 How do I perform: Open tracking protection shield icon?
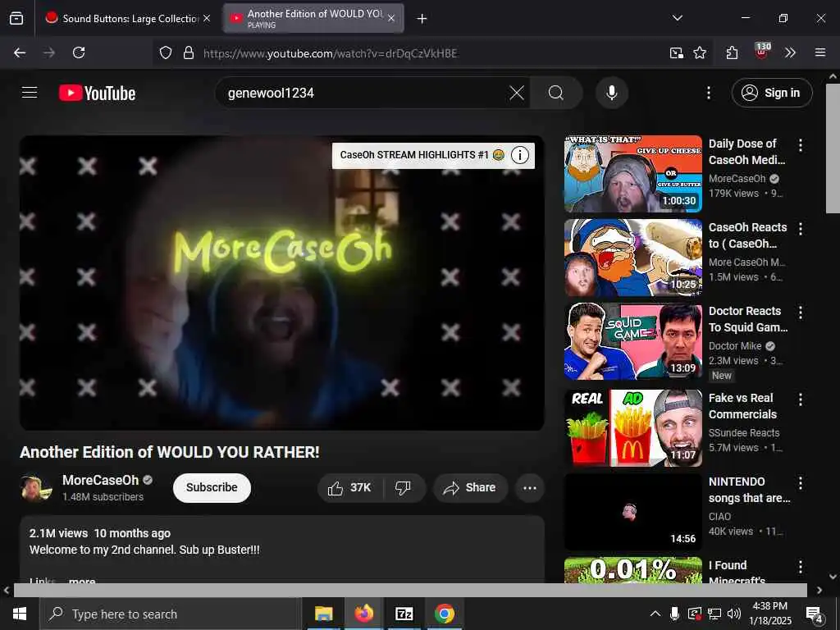coord(166,52)
